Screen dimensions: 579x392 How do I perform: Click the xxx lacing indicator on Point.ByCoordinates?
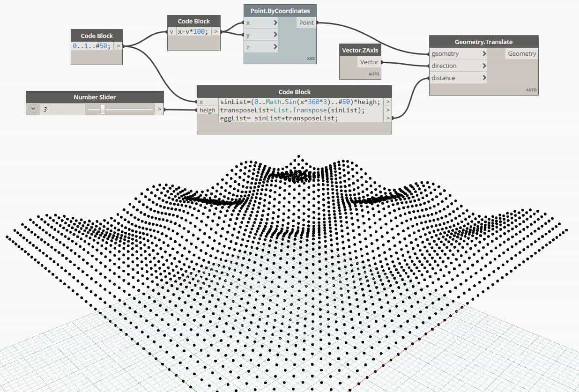pyautogui.click(x=312, y=57)
